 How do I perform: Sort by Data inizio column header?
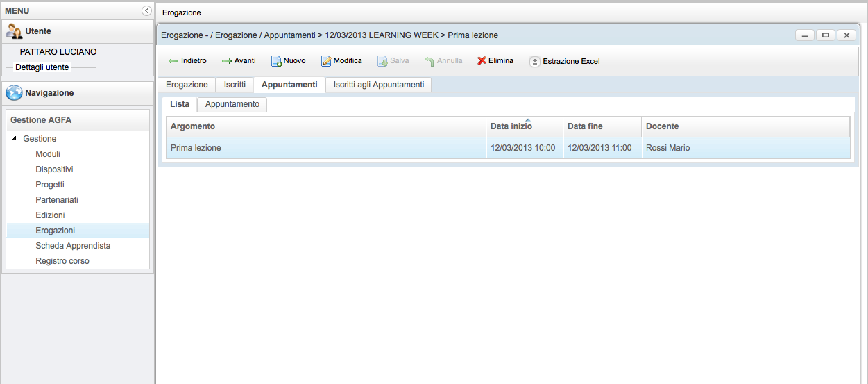[511, 126]
